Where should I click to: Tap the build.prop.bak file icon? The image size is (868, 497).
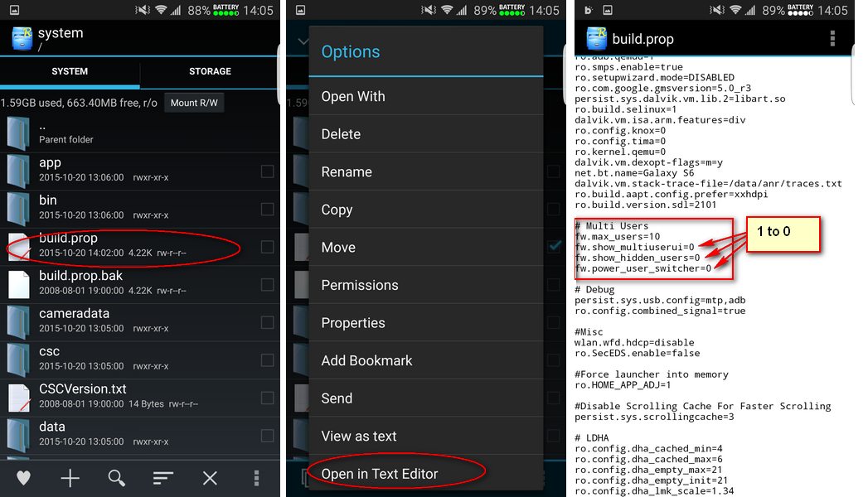tap(19, 284)
